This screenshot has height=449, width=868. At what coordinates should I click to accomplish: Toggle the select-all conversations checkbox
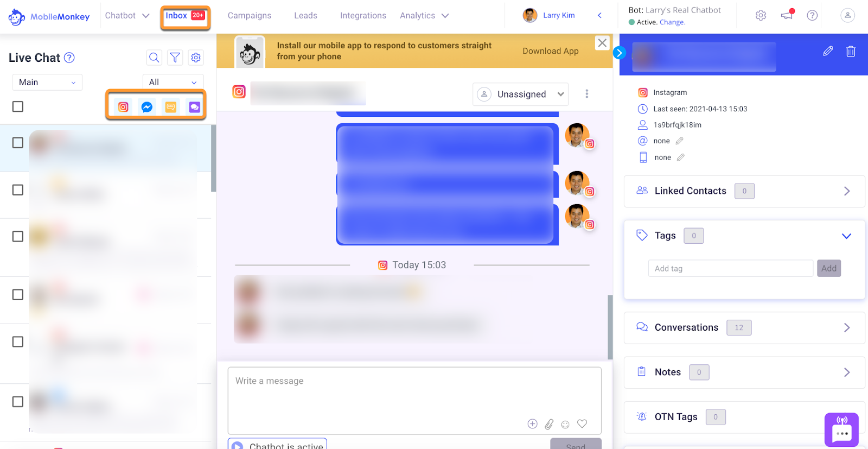click(x=18, y=106)
